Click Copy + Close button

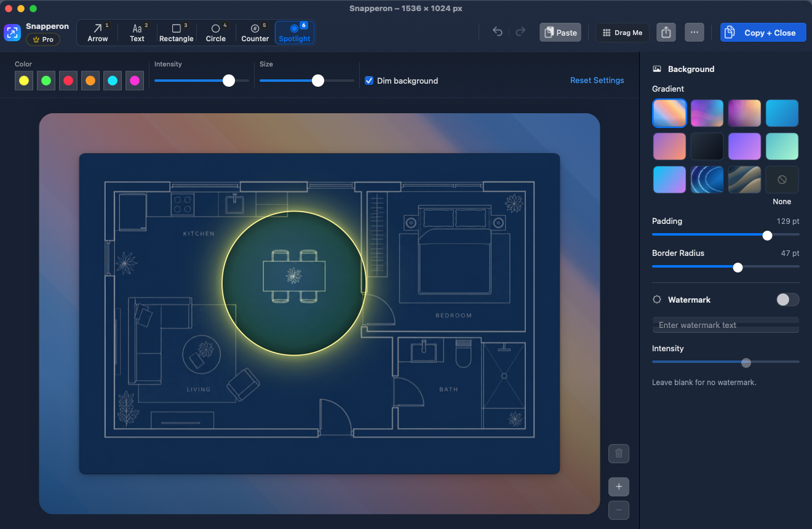tap(763, 33)
